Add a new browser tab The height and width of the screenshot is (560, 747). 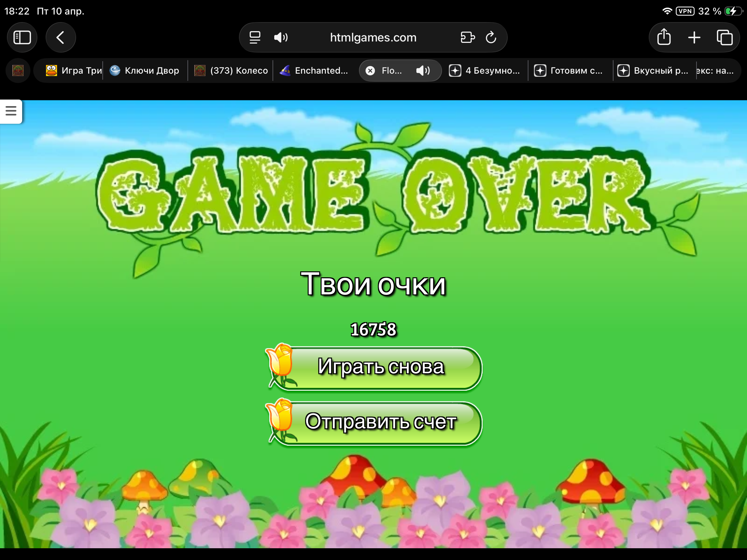coord(694,37)
